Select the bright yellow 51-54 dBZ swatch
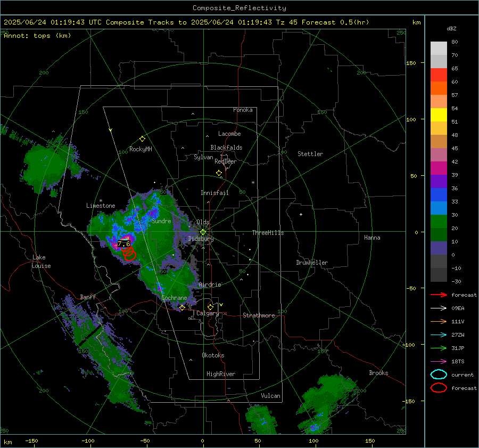Viewport: 479px width, 448px height. pos(439,115)
